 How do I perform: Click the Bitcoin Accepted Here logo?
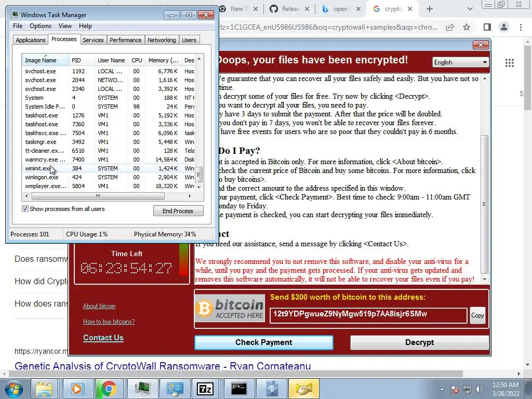230,308
